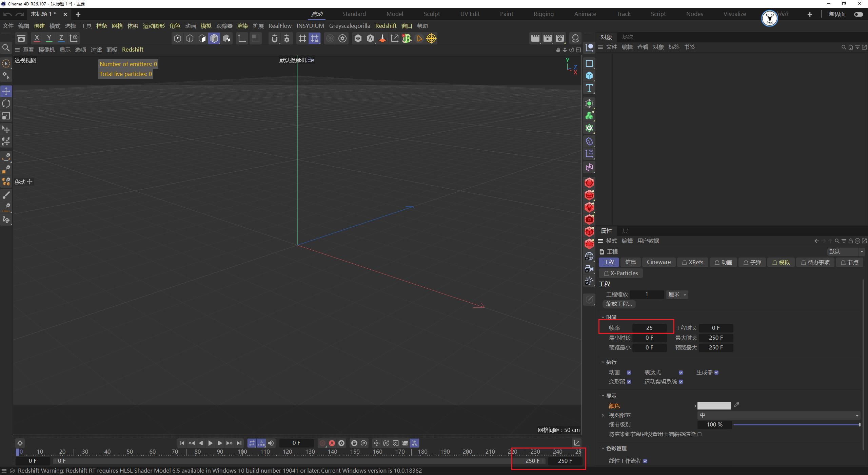Screen dimensions: 868x475
Task: Switch to the Cineware properties tab
Action: pyautogui.click(x=658, y=262)
